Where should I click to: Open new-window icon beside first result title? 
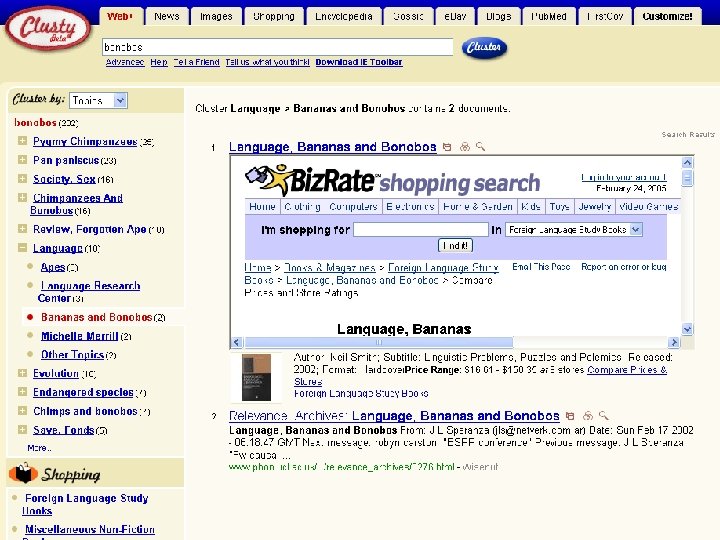tap(447, 147)
